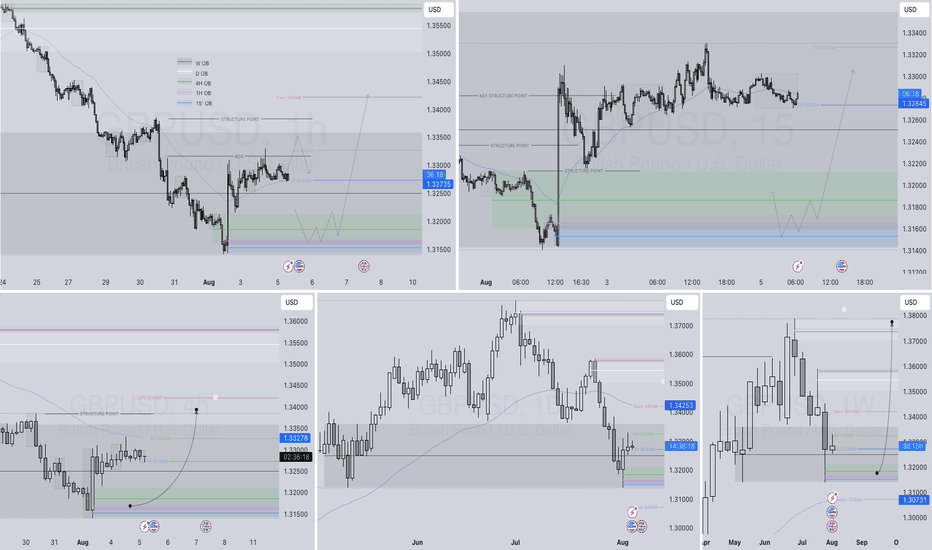Screen dimensions: 932x550
Task: Select the W OB legend entry
Action: point(193,63)
